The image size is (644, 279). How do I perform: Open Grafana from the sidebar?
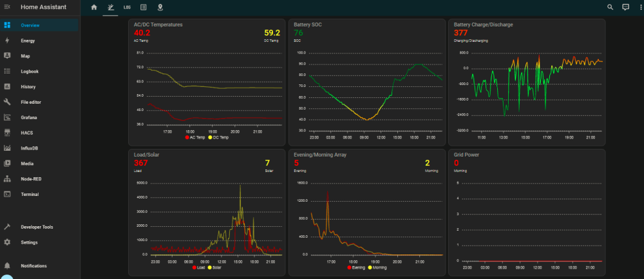(x=39, y=117)
